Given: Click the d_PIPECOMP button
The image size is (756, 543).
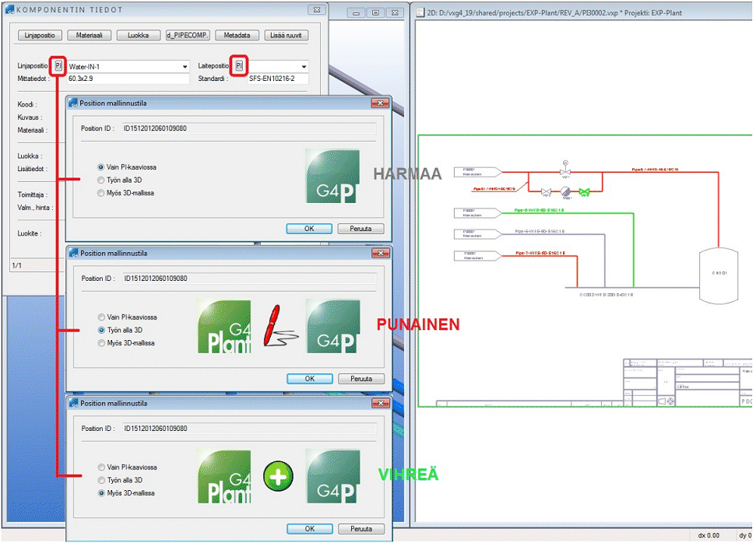Looking at the screenshot, I should [187, 35].
